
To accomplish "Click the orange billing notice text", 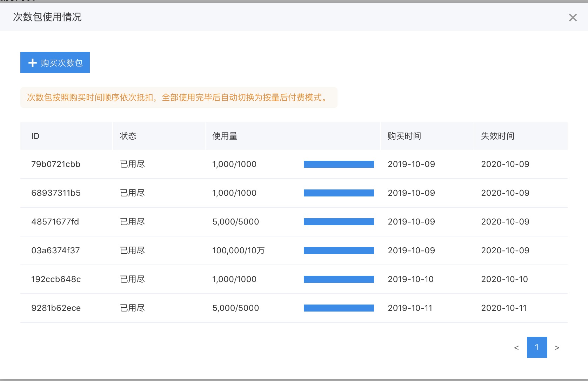I will (178, 98).
